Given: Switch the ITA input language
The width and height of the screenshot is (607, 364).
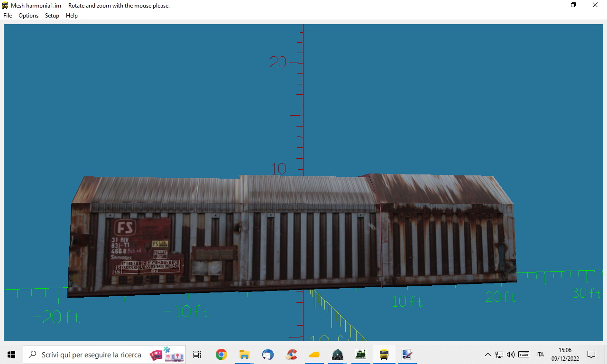Looking at the screenshot, I should tap(540, 355).
